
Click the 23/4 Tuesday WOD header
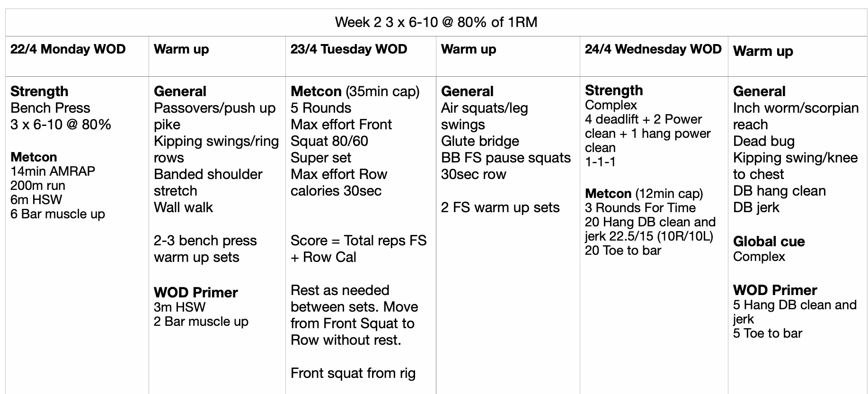pos(349,49)
